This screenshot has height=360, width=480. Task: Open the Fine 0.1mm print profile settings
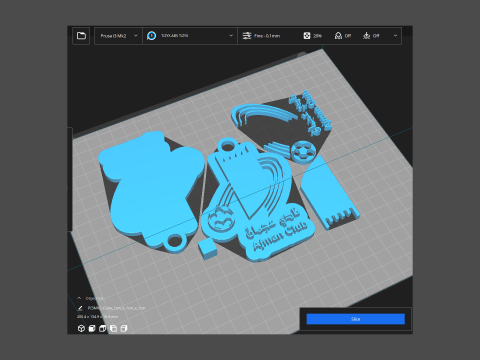267,36
